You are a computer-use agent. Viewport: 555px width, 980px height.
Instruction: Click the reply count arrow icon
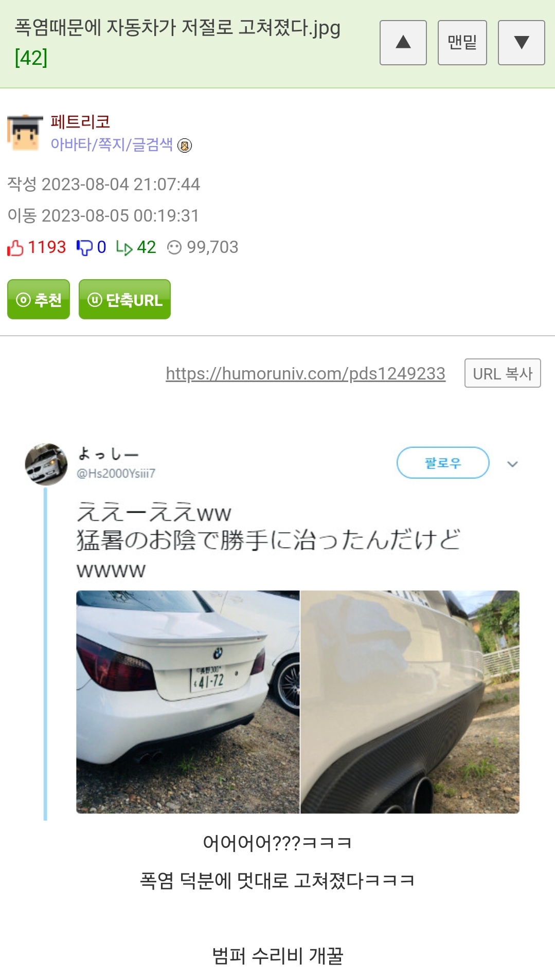pyautogui.click(x=124, y=248)
